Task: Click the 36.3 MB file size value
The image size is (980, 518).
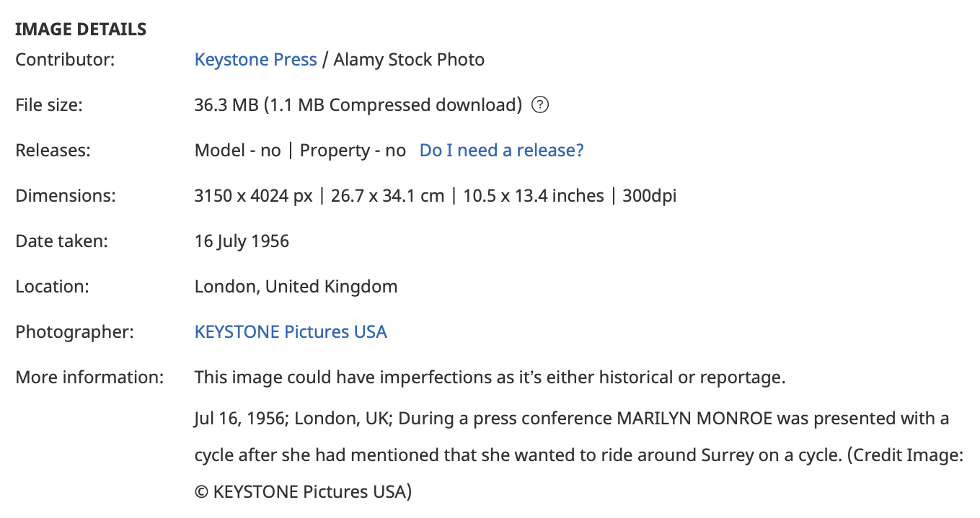Action: coord(226,105)
